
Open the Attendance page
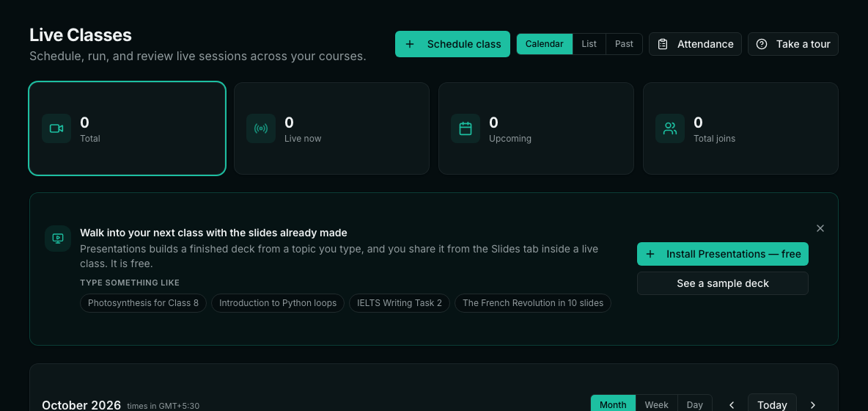coord(695,44)
